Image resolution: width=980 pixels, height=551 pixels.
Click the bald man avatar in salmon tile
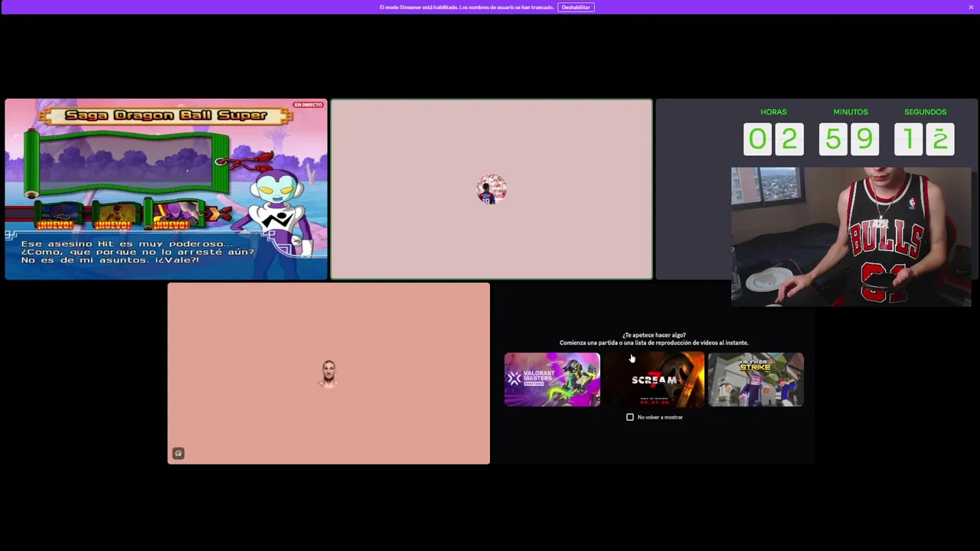(328, 373)
